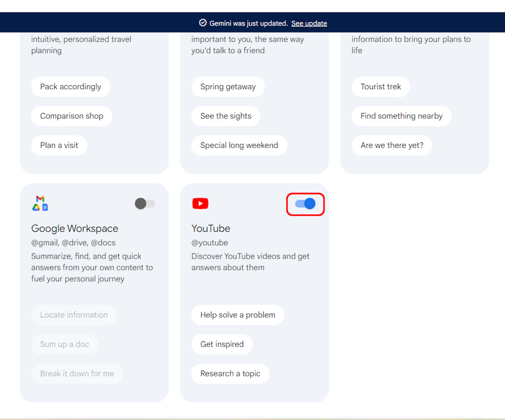
Task: Click the Google Drive triangle icon
Action: coord(36,207)
